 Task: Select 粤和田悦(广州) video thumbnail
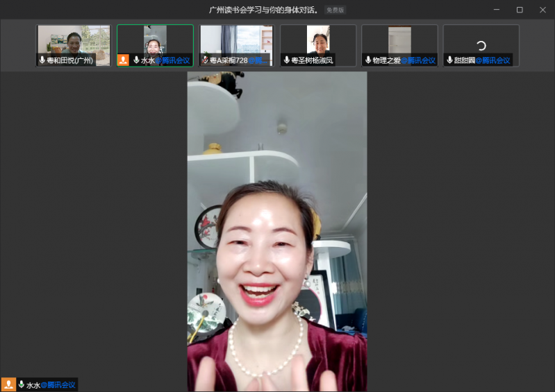[74, 40]
